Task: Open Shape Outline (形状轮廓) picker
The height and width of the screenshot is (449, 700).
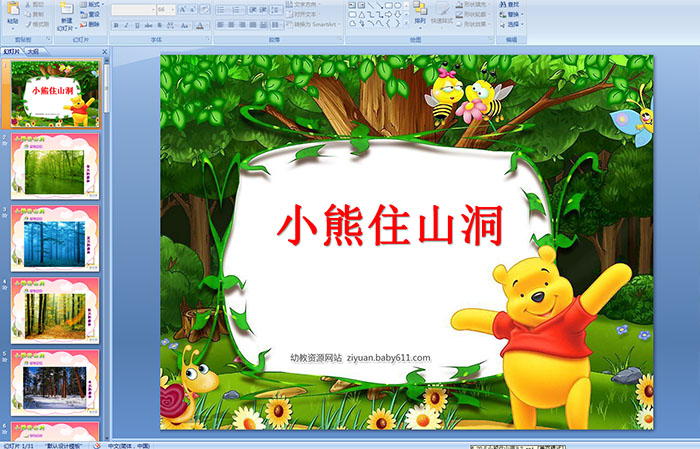Action: point(474,14)
